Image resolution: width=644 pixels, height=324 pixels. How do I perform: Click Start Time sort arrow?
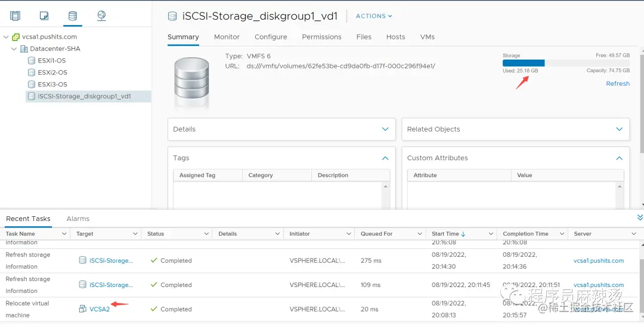click(x=463, y=234)
